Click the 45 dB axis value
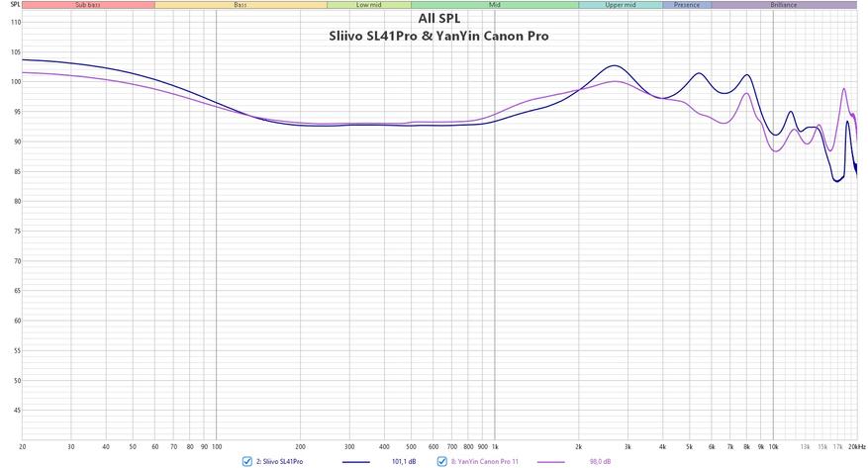The image size is (868, 468). pos(17,411)
